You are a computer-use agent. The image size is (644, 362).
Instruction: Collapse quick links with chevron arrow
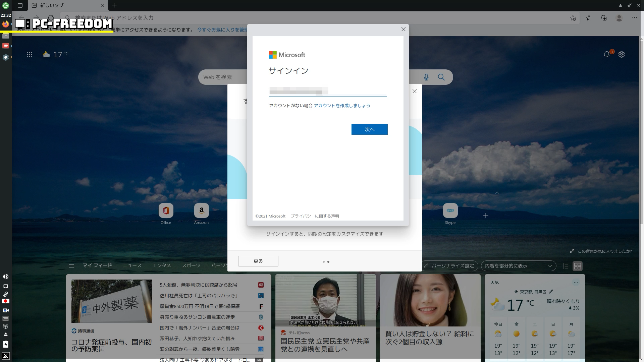click(497, 193)
